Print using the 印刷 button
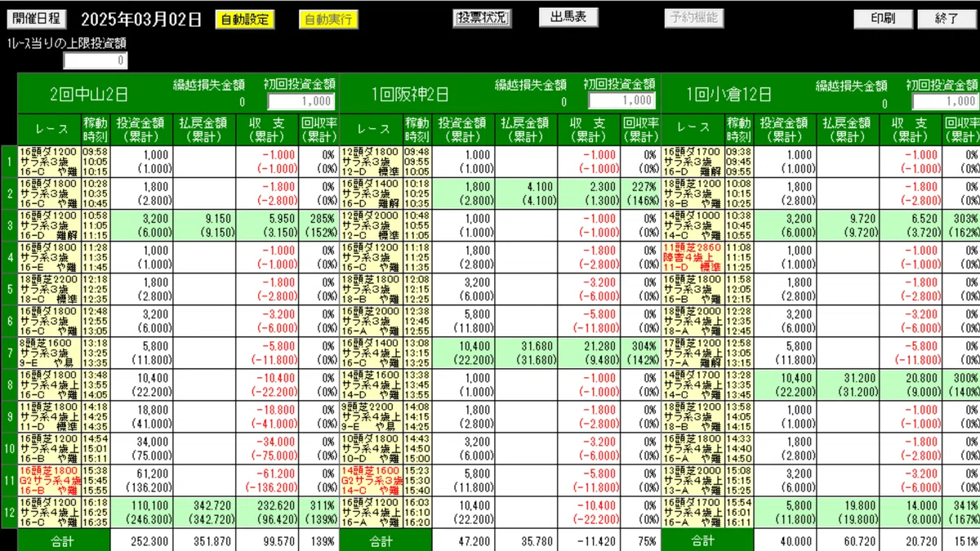980x551 pixels. (x=882, y=19)
